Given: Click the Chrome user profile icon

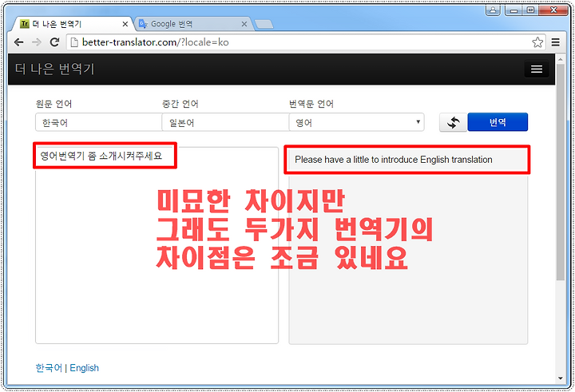Looking at the screenshot, I should pyautogui.click(x=494, y=10).
